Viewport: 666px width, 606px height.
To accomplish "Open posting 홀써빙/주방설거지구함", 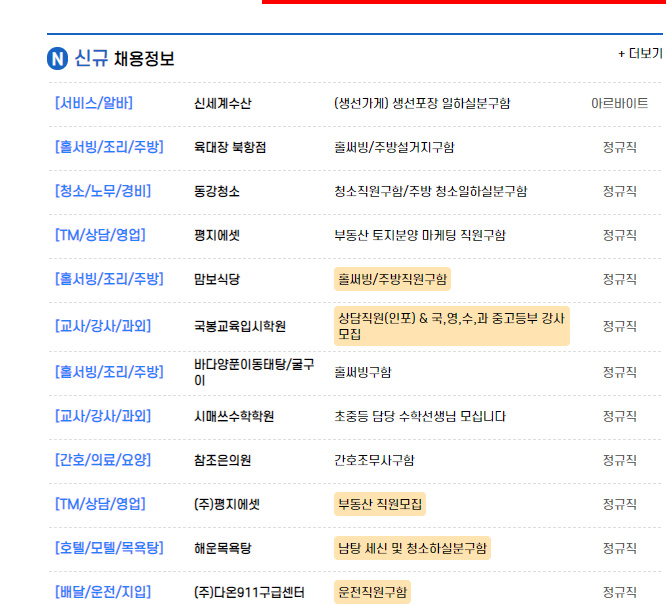I will point(394,147).
